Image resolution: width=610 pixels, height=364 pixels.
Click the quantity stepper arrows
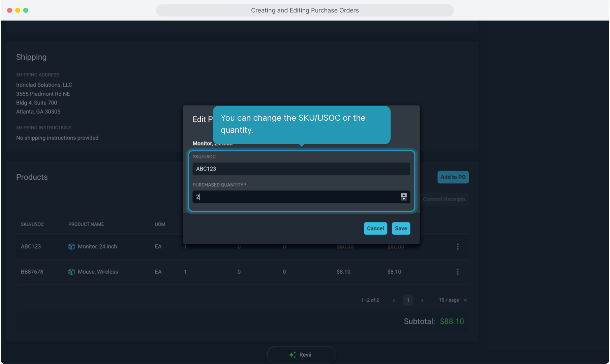click(403, 197)
